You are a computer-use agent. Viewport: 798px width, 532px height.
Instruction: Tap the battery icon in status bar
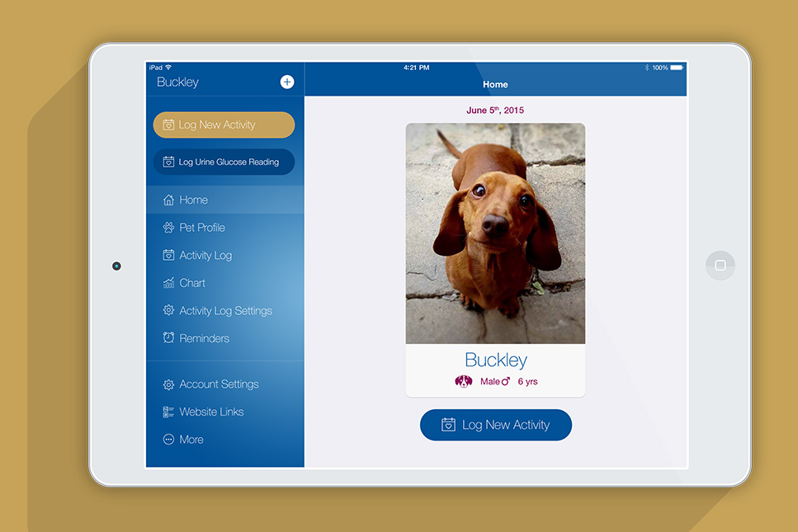click(677, 68)
